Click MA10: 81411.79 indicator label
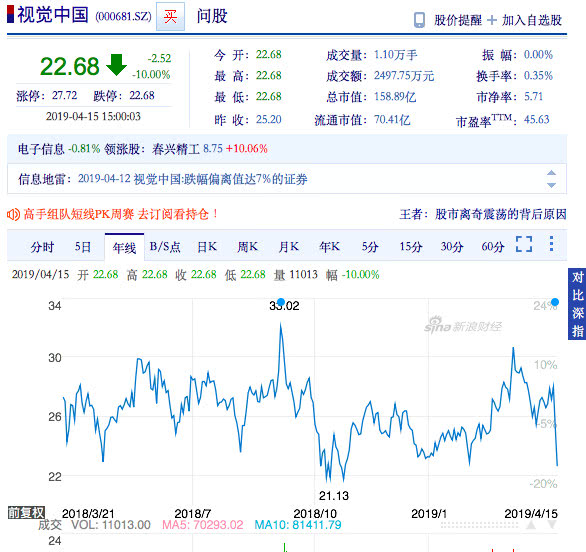 [298, 525]
